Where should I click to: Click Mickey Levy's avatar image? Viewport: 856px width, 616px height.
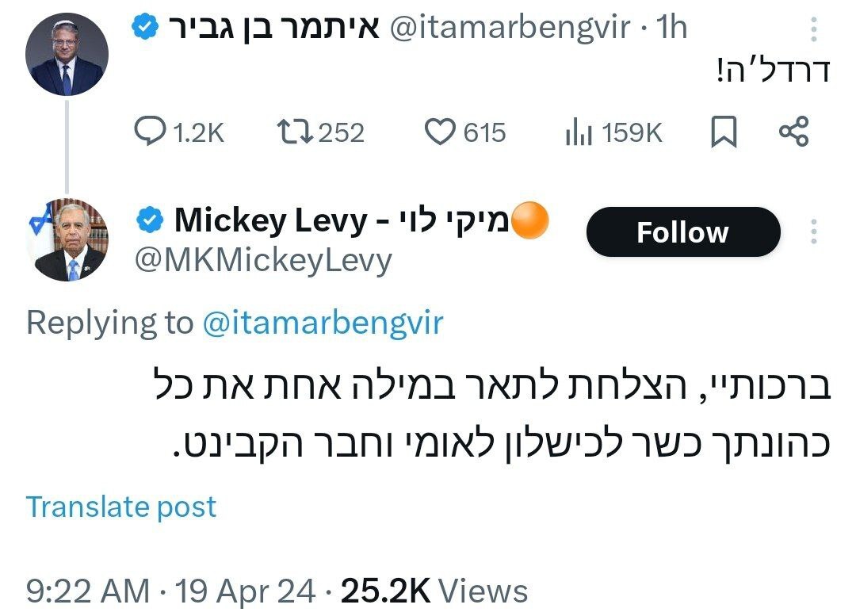pos(67,238)
